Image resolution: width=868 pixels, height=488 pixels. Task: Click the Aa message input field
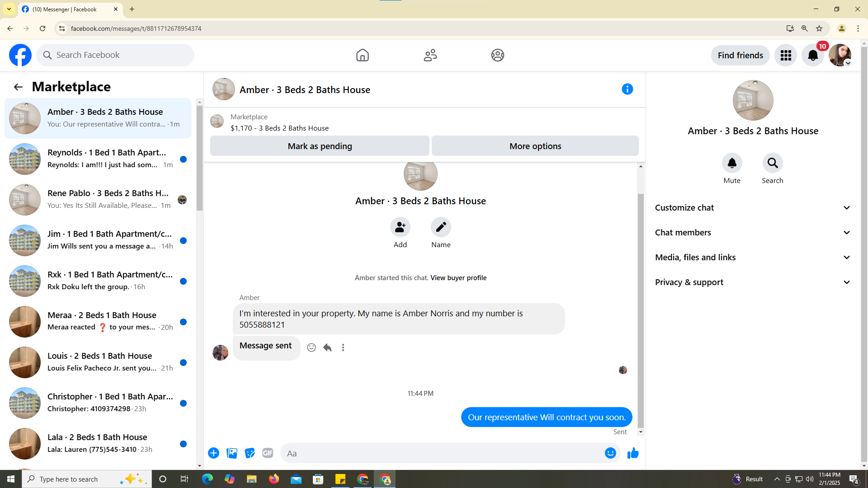(443, 453)
